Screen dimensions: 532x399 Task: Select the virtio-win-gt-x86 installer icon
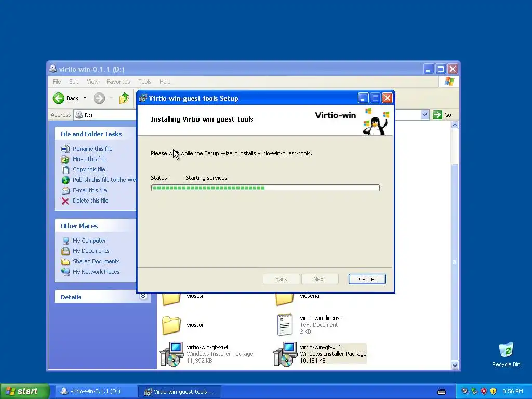(285, 354)
